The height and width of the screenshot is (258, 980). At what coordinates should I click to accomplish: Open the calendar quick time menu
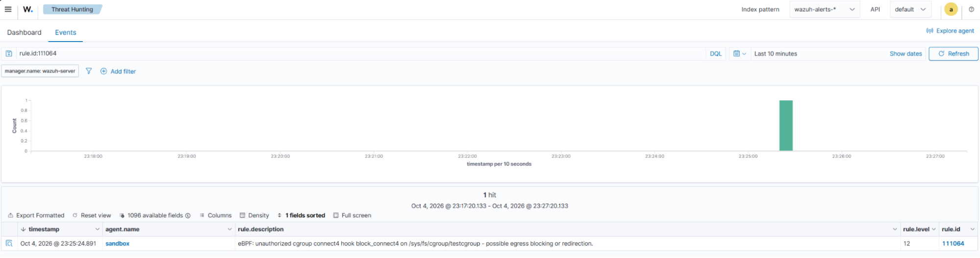click(x=739, y=54)
